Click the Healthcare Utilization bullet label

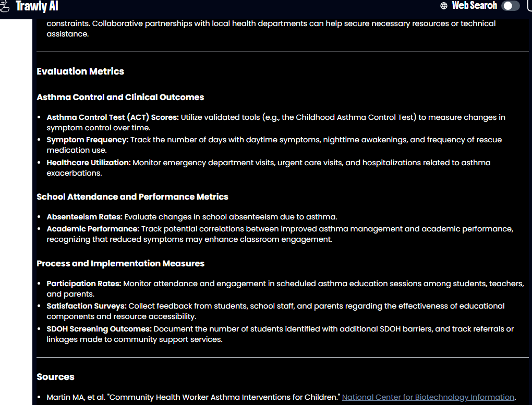point(89,163)
